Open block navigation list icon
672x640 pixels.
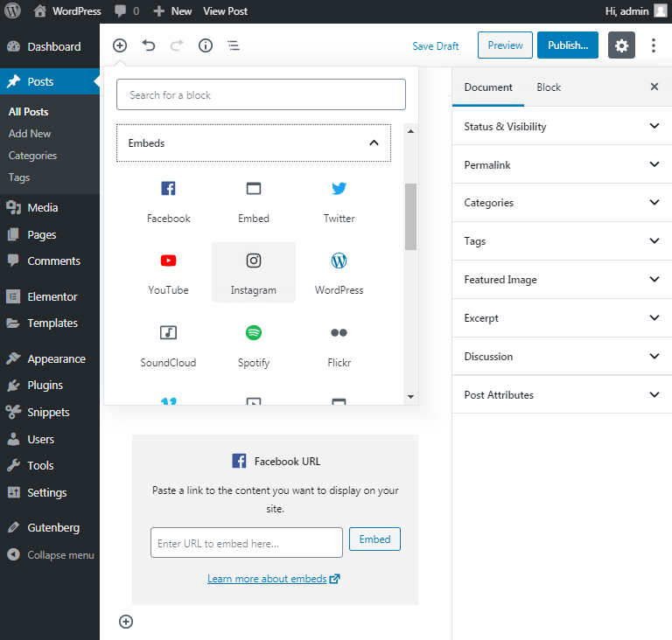point(234,45)
